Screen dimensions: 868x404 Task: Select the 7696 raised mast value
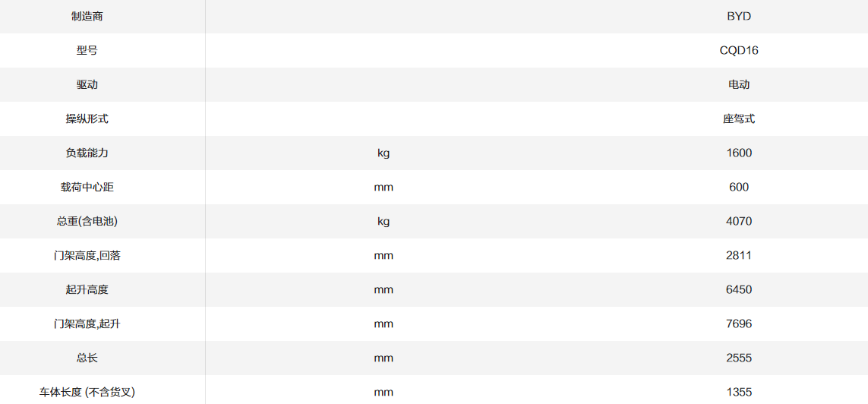[738, 324]
